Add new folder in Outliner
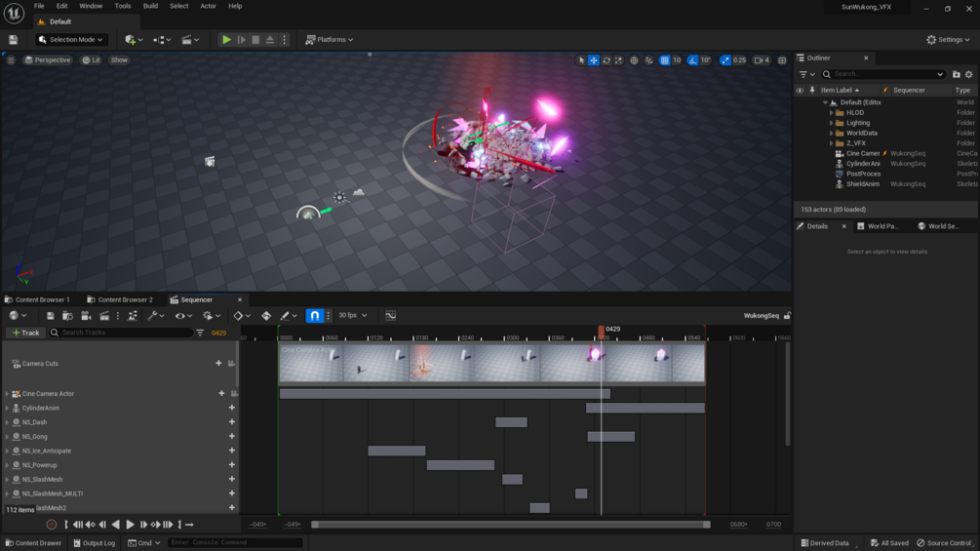 [x=957, y=74]
